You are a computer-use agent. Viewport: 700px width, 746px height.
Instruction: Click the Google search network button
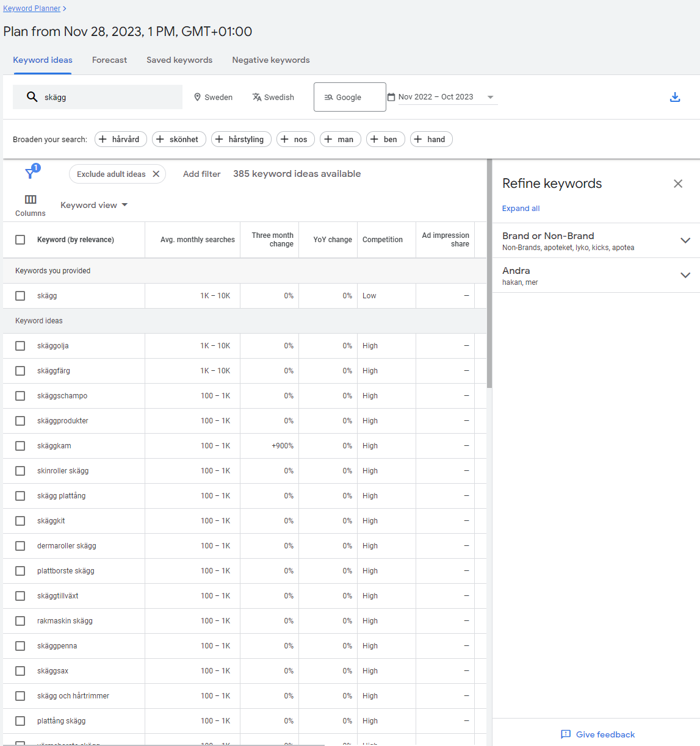coord(350,97)
